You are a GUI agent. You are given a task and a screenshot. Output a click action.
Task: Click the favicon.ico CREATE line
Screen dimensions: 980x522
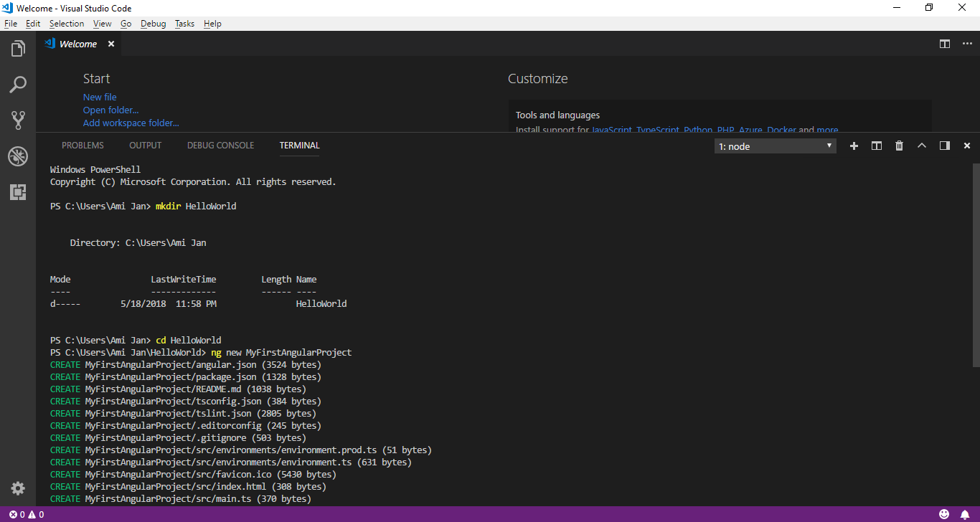pos(193,475)
